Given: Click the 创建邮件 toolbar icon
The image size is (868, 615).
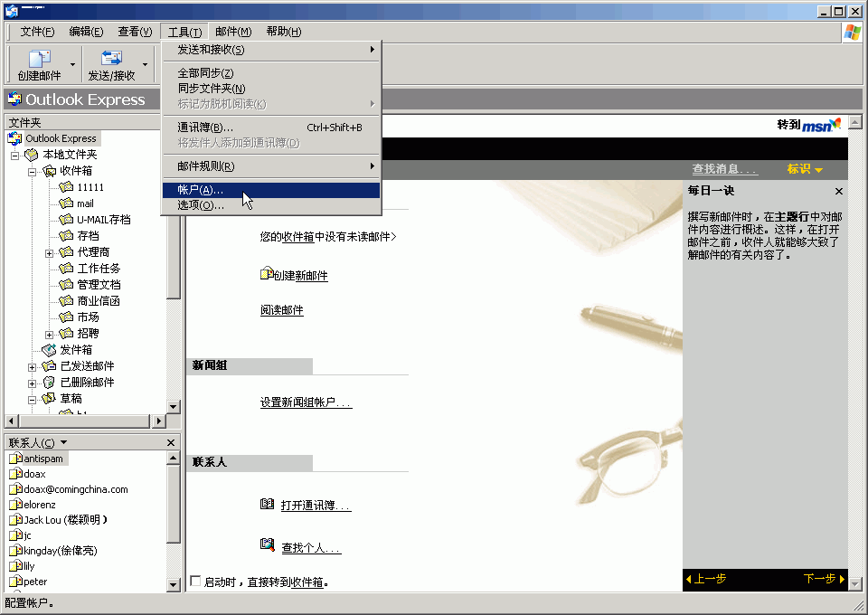Looking at the screenshot, I should coord(39,58).
